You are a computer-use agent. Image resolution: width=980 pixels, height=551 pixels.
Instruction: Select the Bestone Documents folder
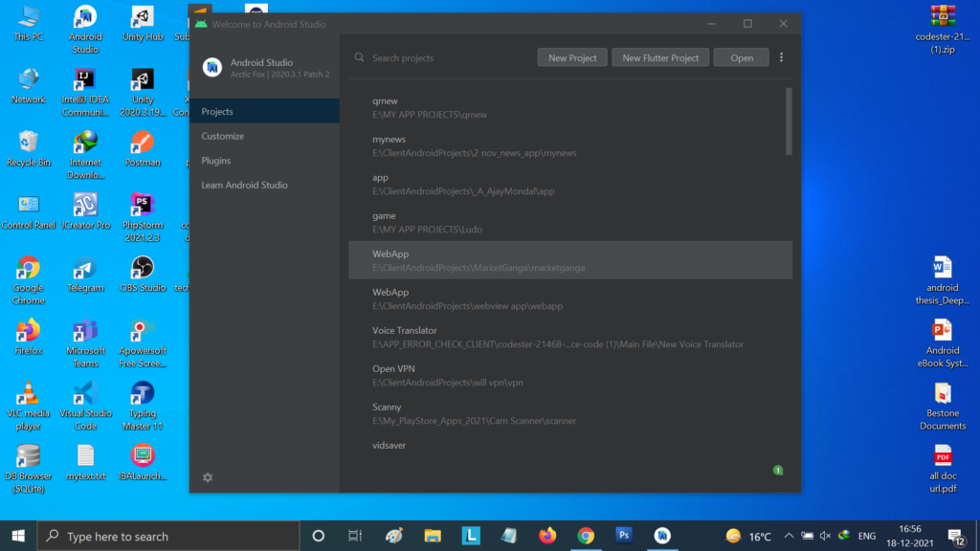point(943,407)
